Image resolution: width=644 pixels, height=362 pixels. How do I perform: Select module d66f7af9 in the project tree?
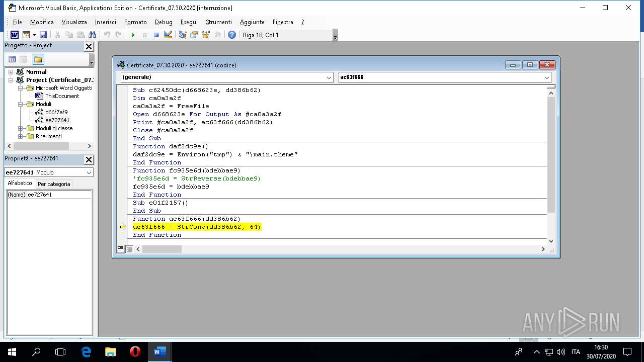coord(56,112)
